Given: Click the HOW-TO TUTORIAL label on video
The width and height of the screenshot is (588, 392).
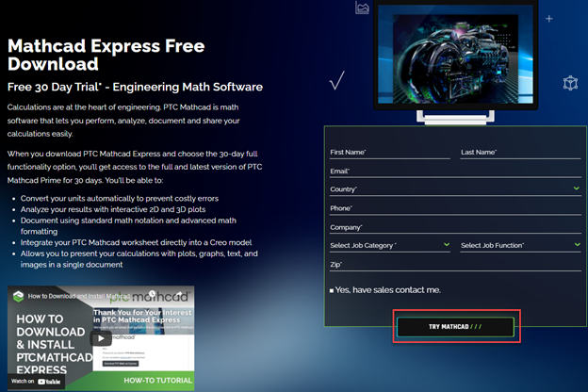Looking at the screenshot, I should tap(158, 381).
